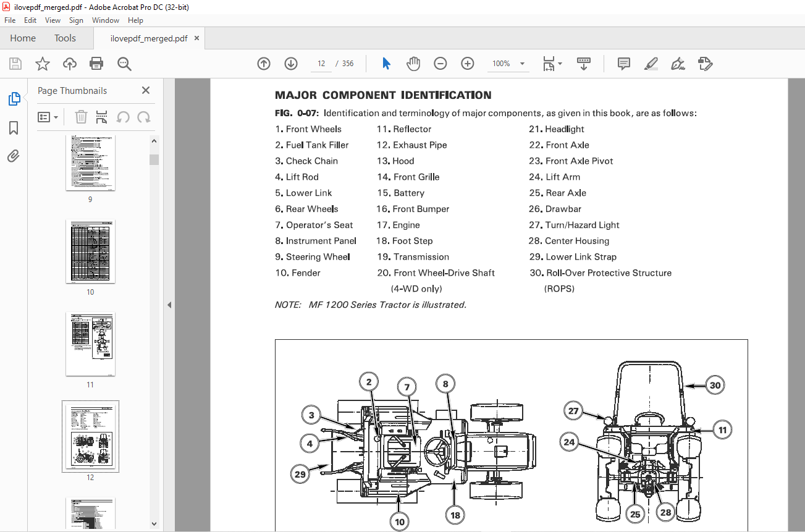The width and height of the screenshot is (805, 532).
Task: Click the '12. Exhaust Pipe' entry
Action: pyautogui.click(x=411, y=145)
